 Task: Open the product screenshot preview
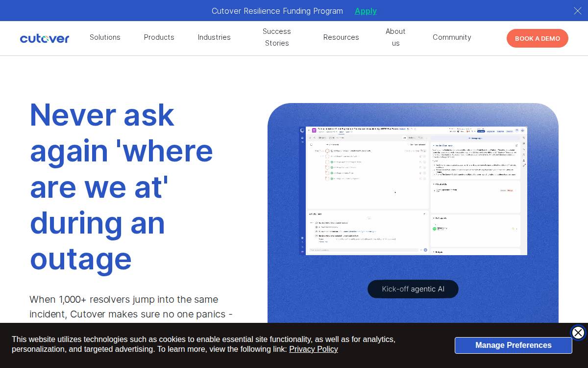tap(413, 191)
